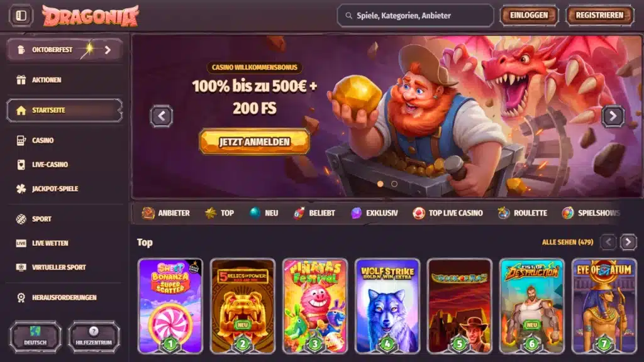Open Sport ball icon in sidebar
Viewport: 644px width, 362px height.
tap(21, 219)
